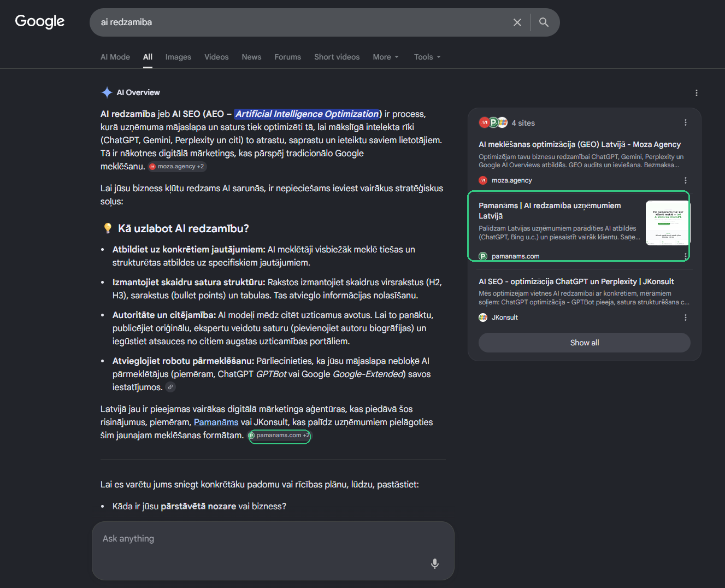Open the Images tab

tap(178, 57)
